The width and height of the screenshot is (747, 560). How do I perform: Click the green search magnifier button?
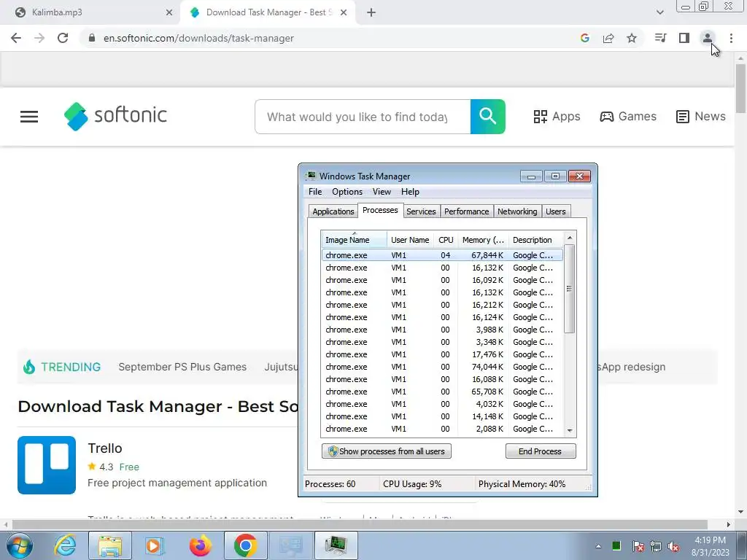tap(488, 117)
